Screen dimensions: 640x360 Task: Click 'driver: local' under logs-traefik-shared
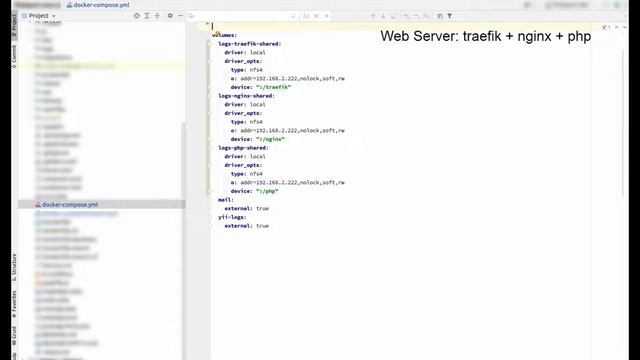tap(245, 52)
